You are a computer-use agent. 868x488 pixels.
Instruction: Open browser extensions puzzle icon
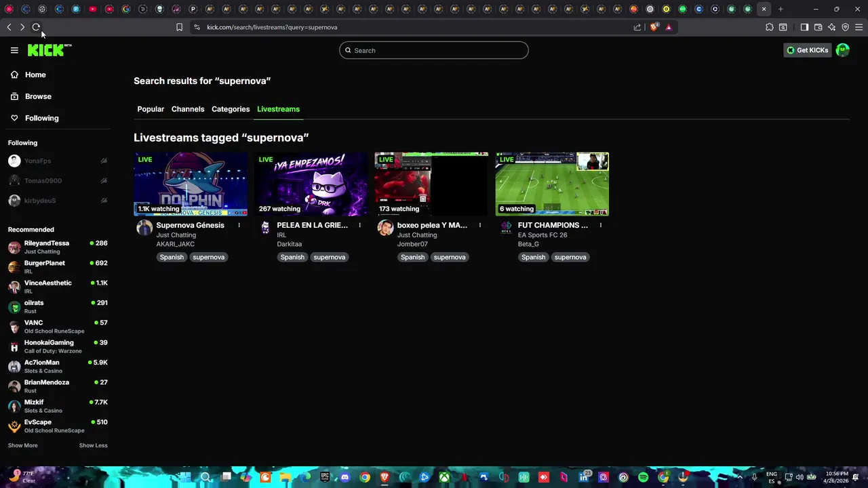pos(769,27)
